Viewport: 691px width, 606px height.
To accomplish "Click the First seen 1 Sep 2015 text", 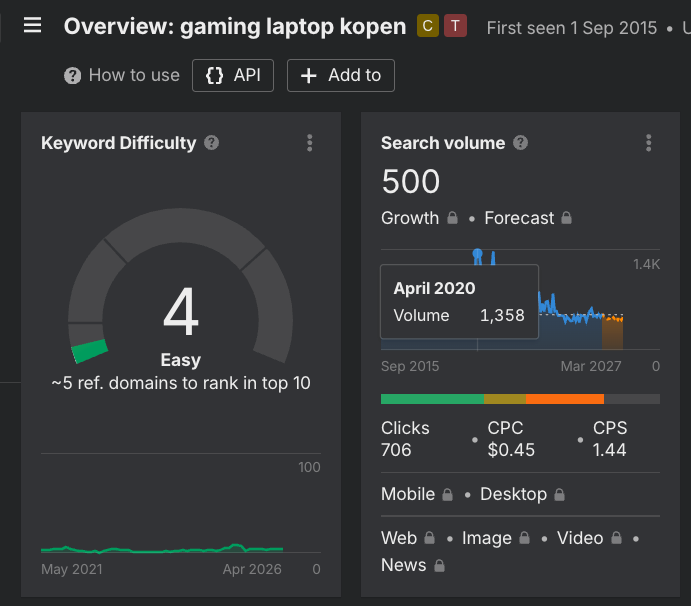I will (572, 28).
